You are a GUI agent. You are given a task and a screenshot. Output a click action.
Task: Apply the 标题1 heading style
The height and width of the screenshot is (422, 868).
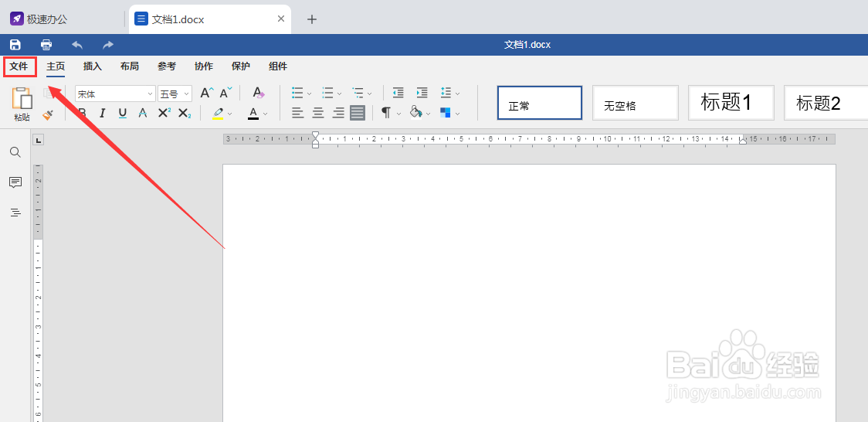(731, 103)
